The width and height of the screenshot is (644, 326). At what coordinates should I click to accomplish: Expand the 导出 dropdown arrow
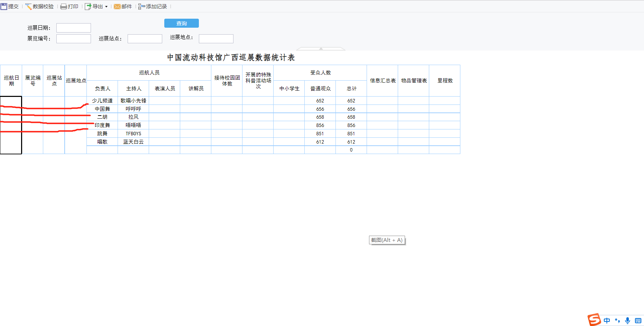[106, 7]
